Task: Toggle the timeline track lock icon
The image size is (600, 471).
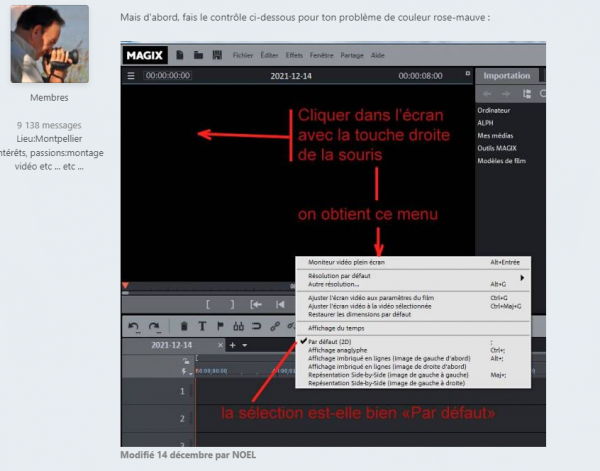Action: 186,361
